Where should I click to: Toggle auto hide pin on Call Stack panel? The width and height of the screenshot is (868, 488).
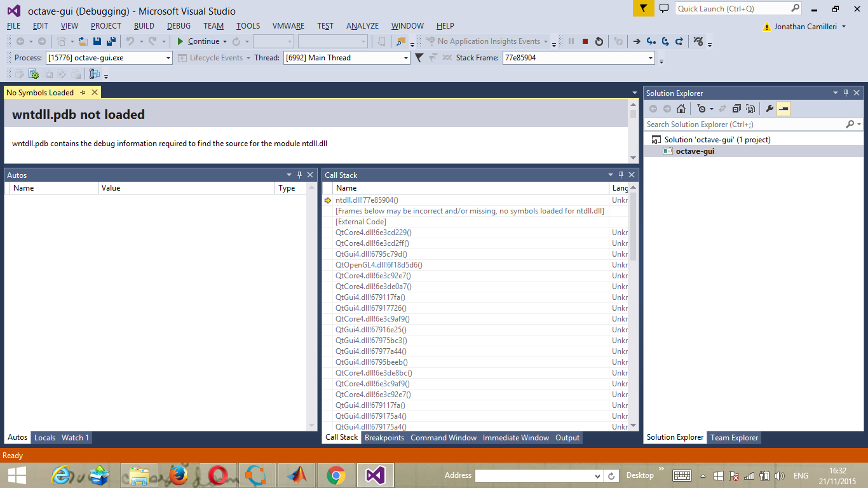click(x=621, y=175)
